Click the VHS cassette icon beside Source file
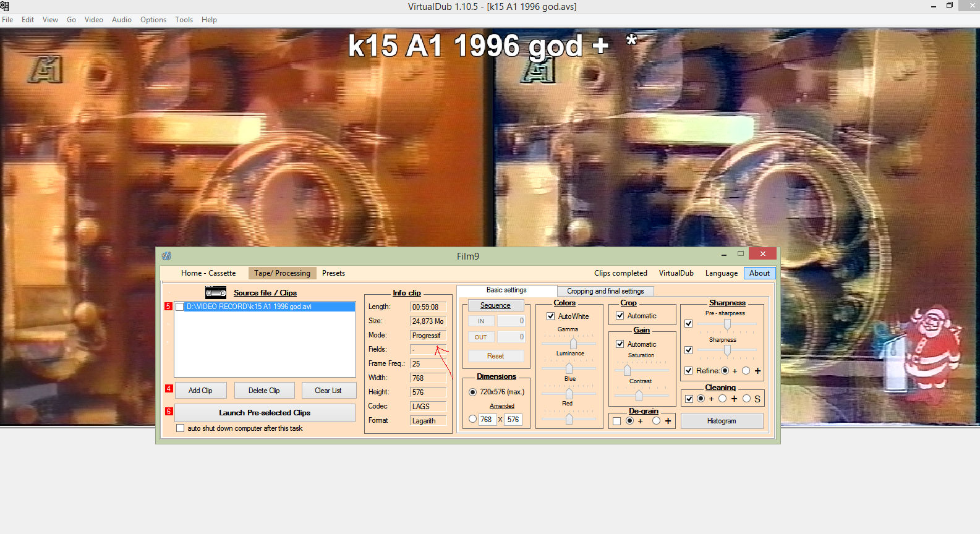The width and height of the screenshot is (980, 534). (216, 292)
